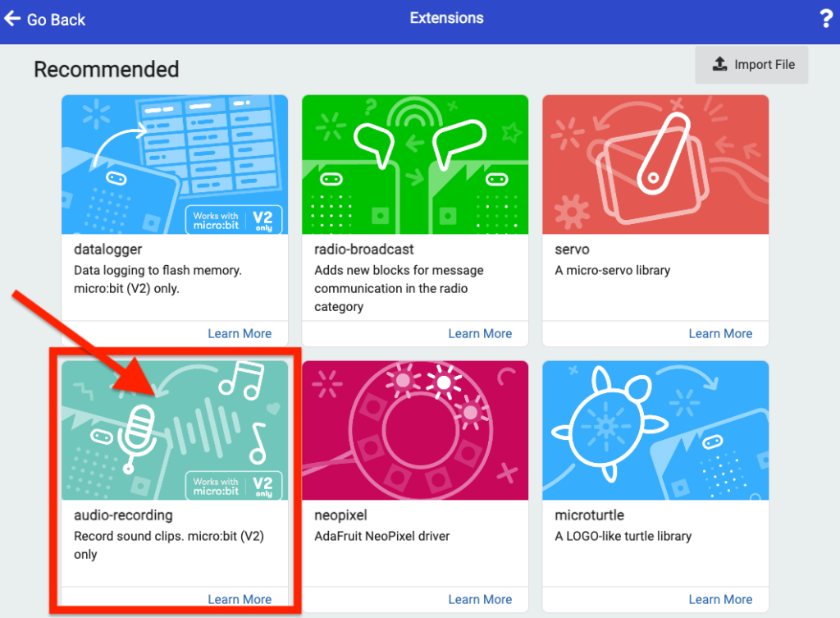Select the neopixel ring image

(x=415, y=430)
